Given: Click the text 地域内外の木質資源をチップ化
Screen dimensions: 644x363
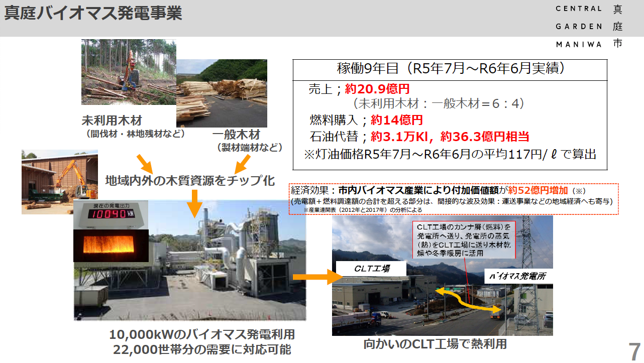Looking at the screenshot, I should point(190,181).
